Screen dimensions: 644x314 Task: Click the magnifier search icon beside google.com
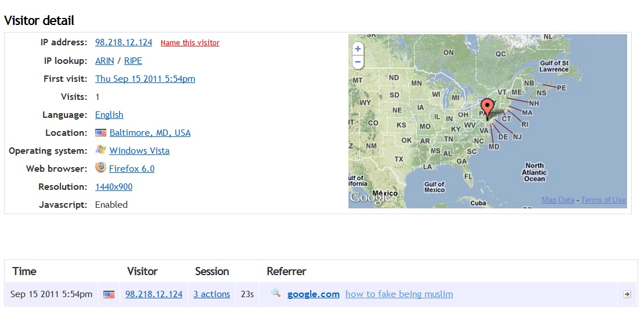click(276, 293)
